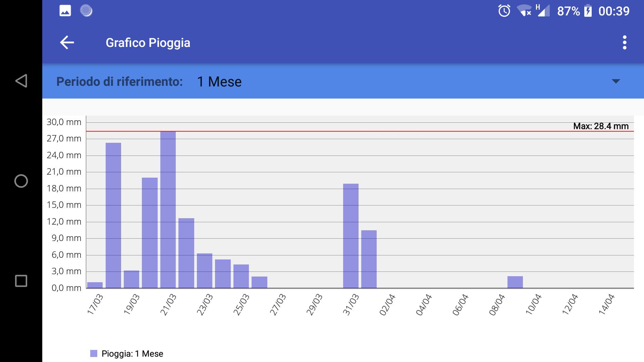Tap the '00:39' clock in status bar
Screen dimensions: 644x362
pyautogui.click(x=614, y=11)
